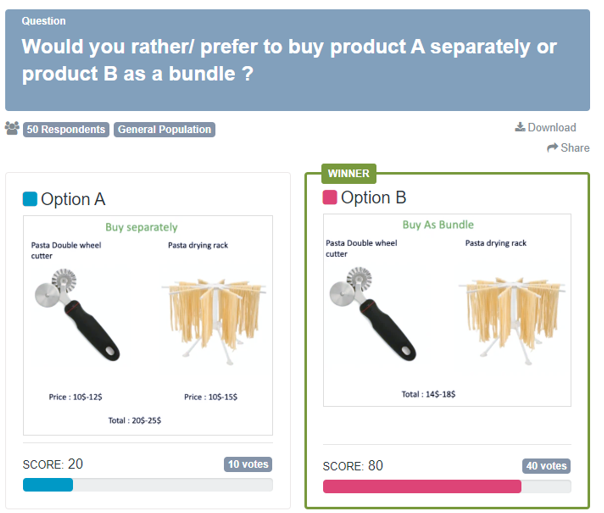Click the 40 votes badge
The width and height of the screenshot is (604, 513).
point(546,466)
